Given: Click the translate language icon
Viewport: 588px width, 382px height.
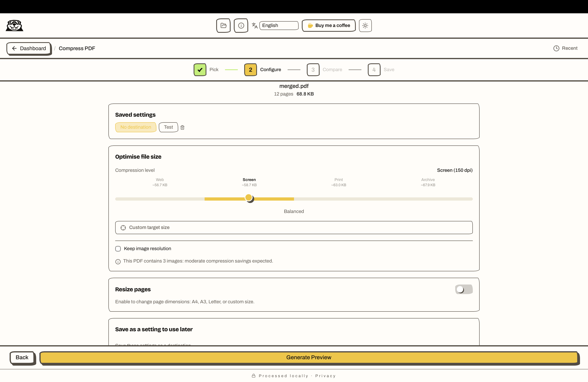Looking at the screenshot, I should point(255,25).
